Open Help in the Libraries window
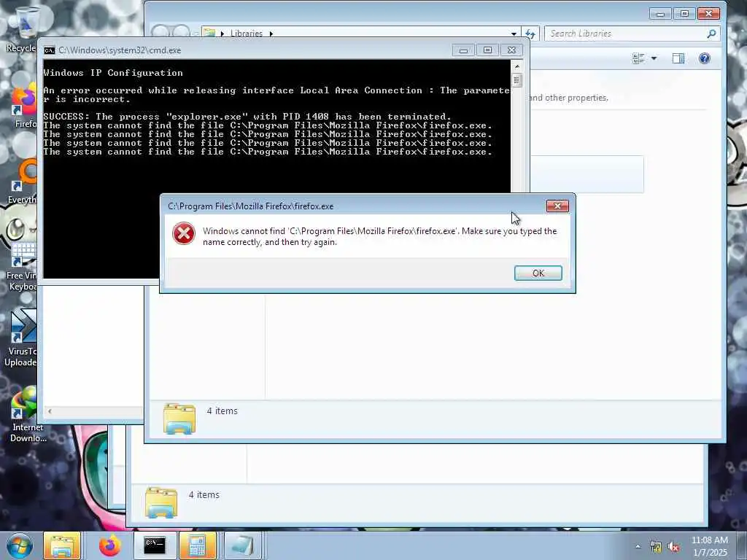The width and height of the screenshot is (747, 560). [704, 58]
